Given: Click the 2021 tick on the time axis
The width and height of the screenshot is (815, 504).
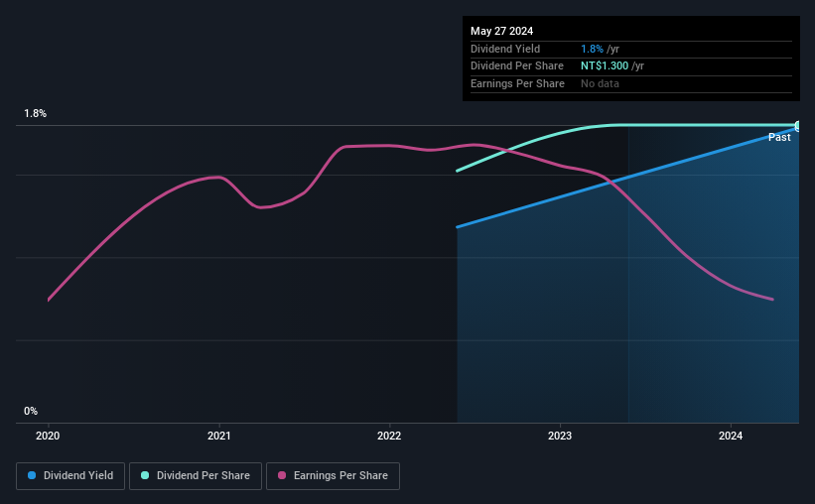Looking at the screenshot, I should pyautogui.click(x=218, y=436).
